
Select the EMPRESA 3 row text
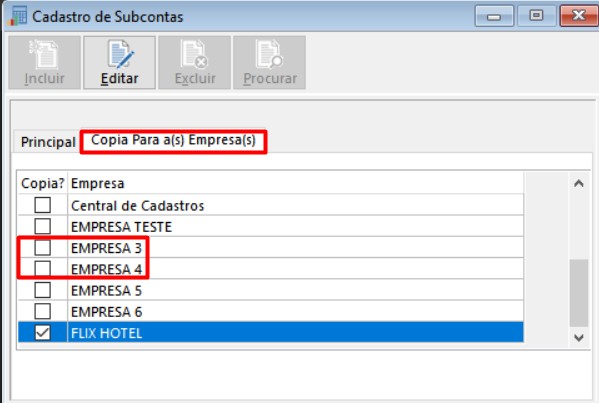106,248
